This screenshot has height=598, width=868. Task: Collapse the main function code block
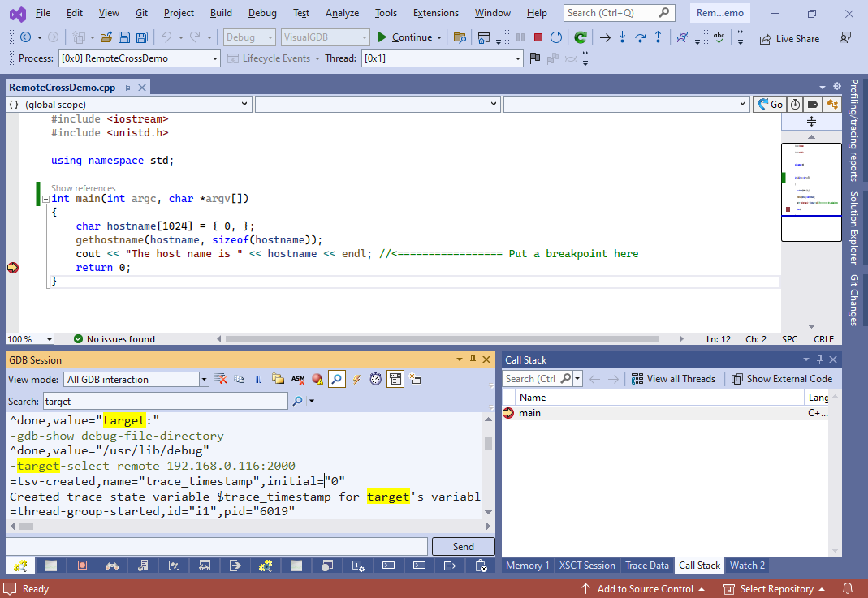[x=45, y=199]
